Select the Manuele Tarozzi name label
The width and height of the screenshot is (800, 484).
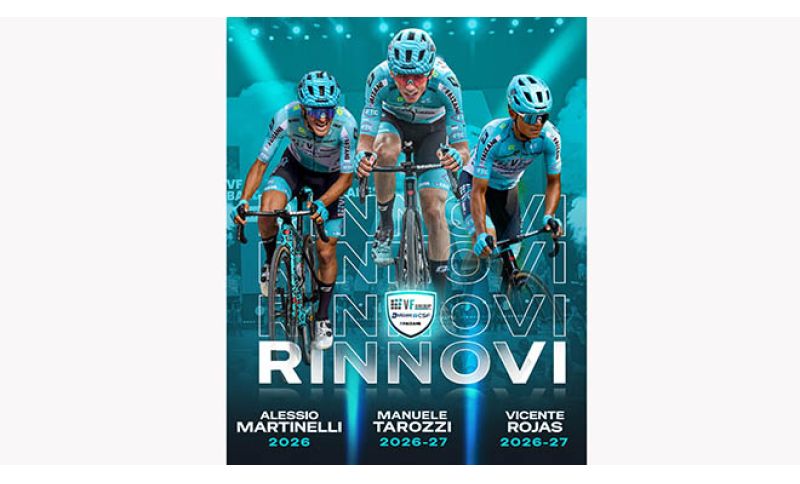(x=412, y=421)
